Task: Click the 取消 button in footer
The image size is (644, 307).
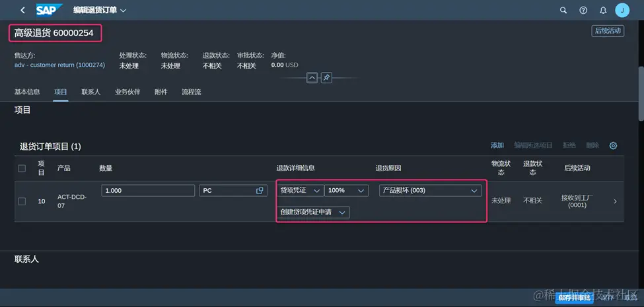Action: [629, 298]
